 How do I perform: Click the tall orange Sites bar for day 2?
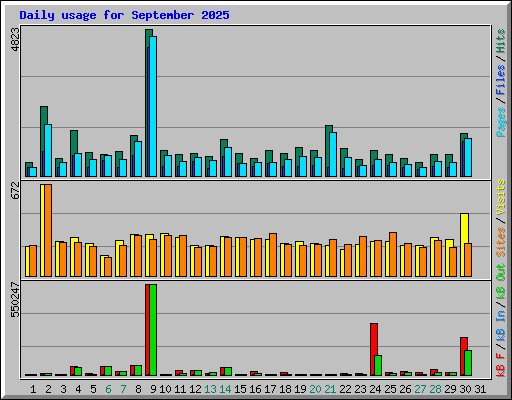48,230
